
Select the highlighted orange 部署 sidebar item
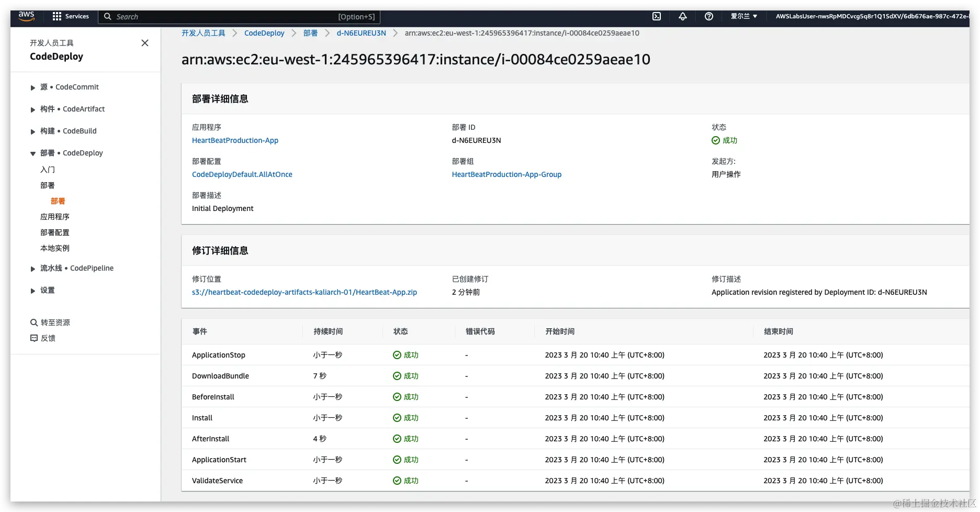[x=58, y=201]
